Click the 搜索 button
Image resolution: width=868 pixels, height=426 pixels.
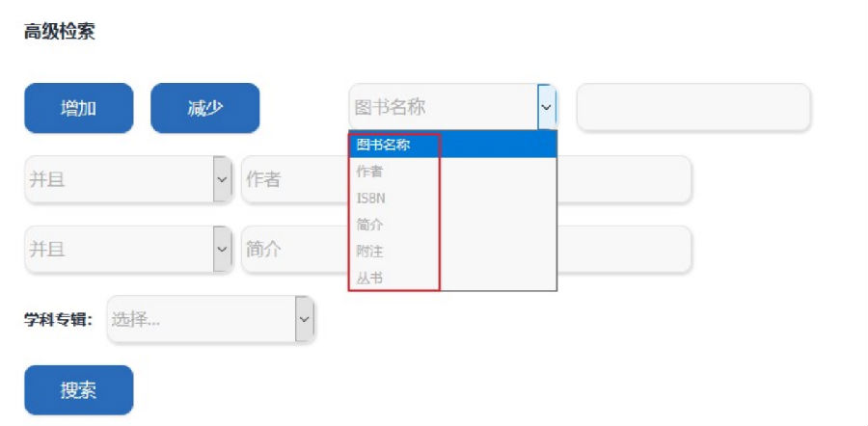coord(78,390)
